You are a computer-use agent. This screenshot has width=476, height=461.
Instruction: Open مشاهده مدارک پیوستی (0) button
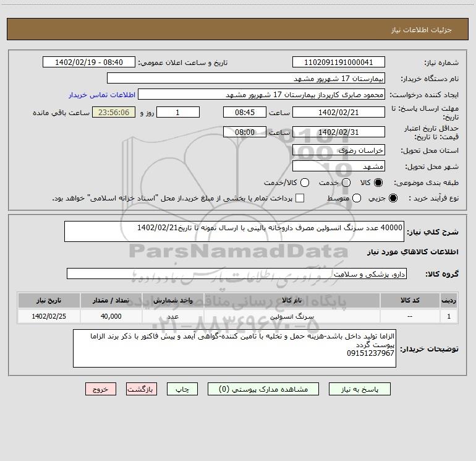click(x=263, y=389)
